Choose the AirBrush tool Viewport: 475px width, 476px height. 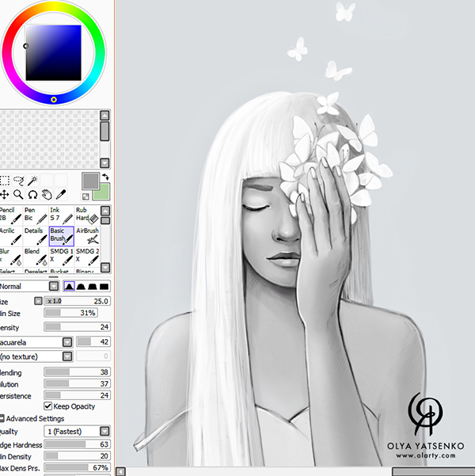[x=87, y=236]
